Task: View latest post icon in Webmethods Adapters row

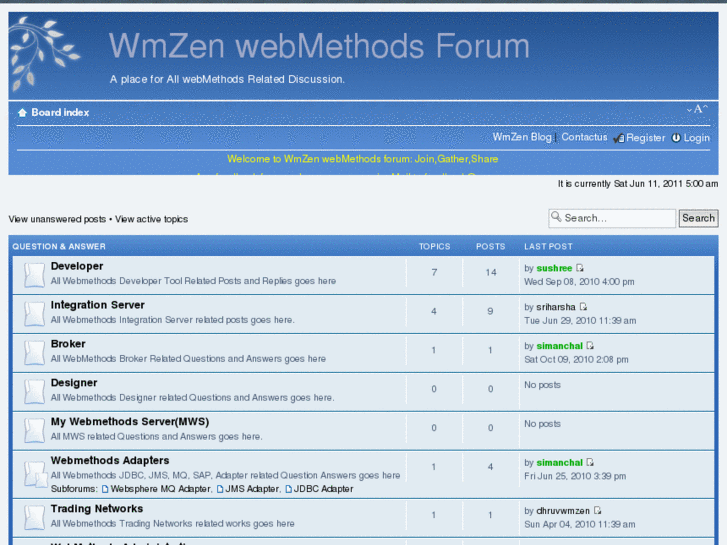Action: [x=590, y=462]
